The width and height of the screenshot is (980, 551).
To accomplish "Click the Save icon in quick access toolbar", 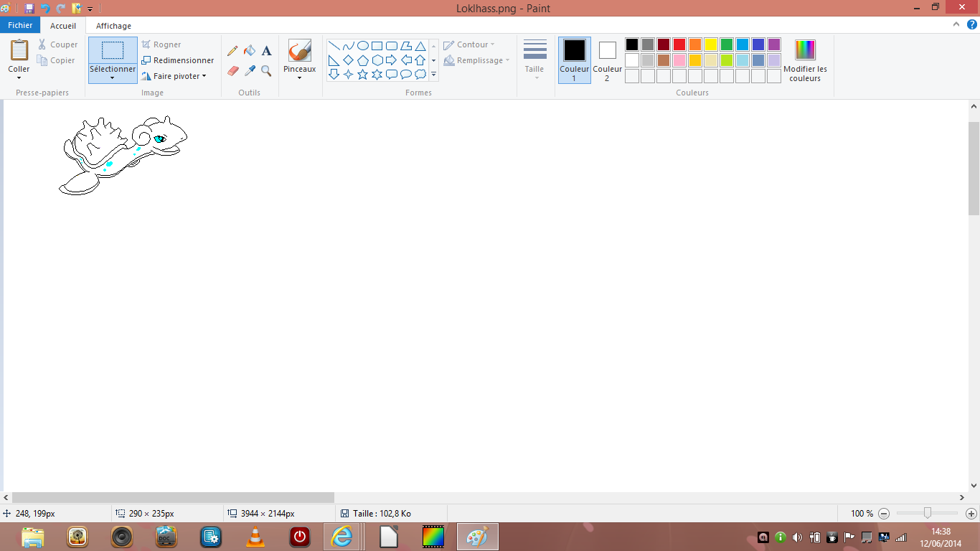I will click(x=29, y=9).
